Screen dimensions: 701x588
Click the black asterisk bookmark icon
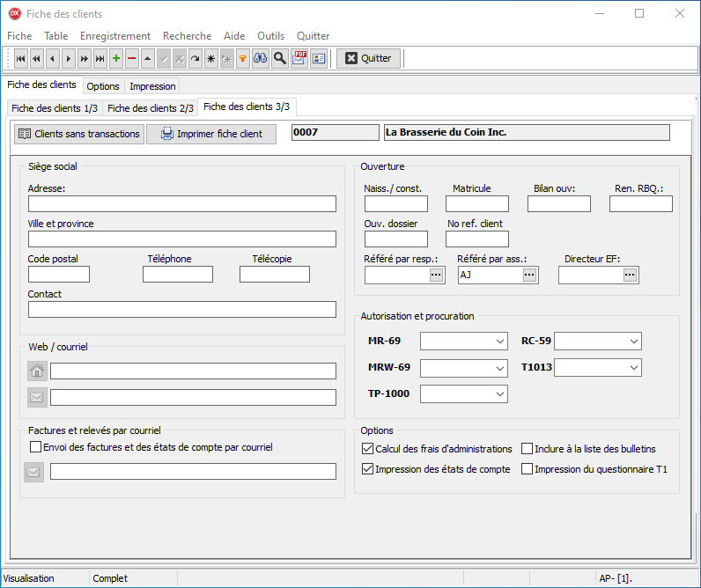(211, 58)
